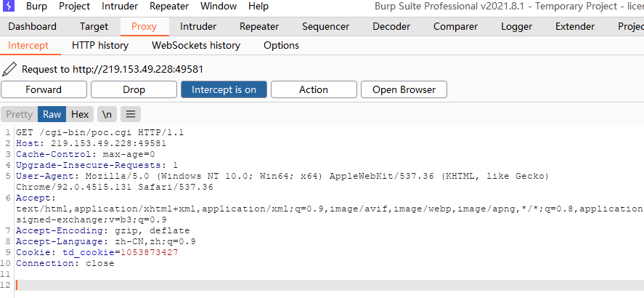The image size is (644, 298).
Task: Click the Connection: close header line
Action: pos(65,263)
